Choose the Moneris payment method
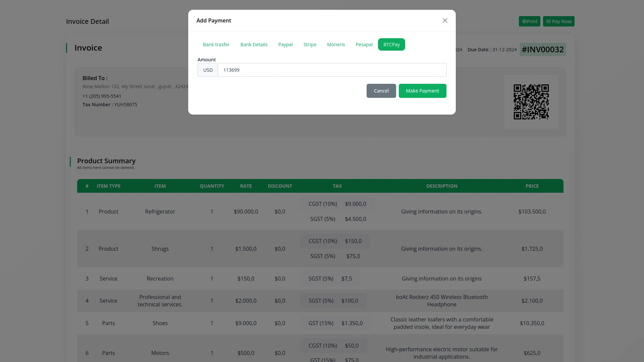644x362 pixels. coord(336,44)
